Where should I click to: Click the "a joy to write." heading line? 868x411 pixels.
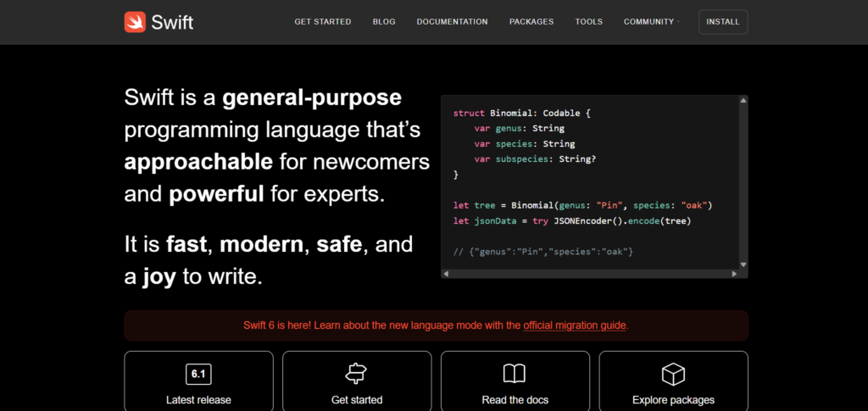[x=193, y=276]
